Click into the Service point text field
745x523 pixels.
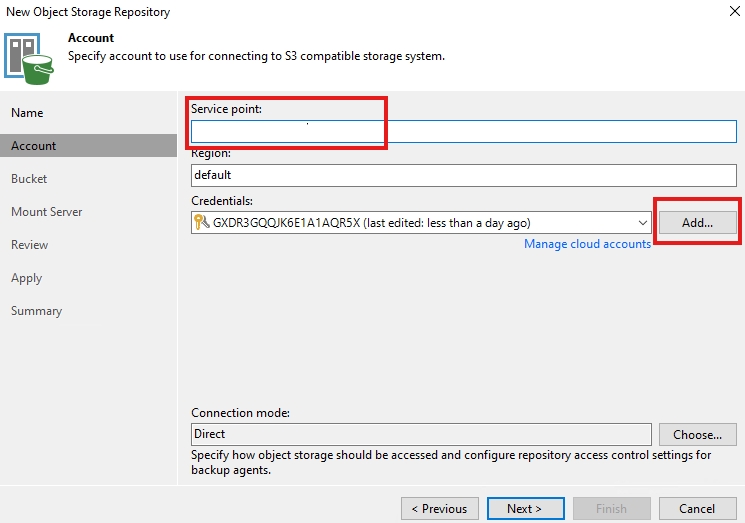click(463, 132)
